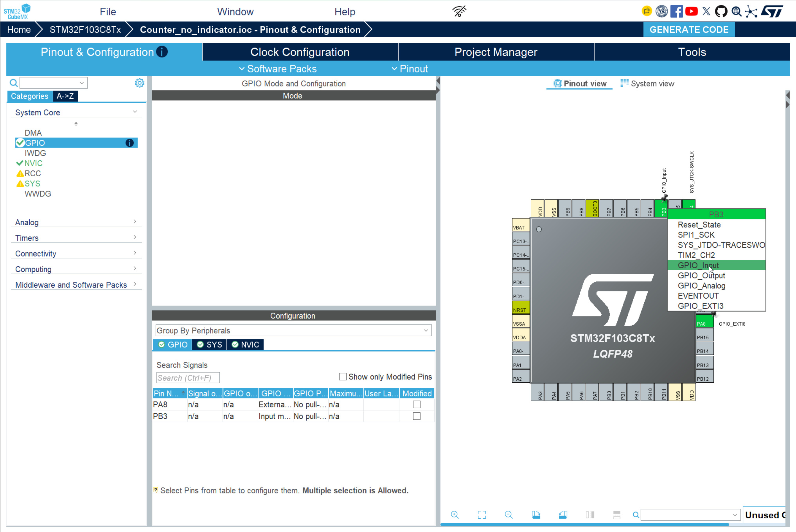Show the A->Z list tab
This screenshot has height=532, width=796.
coord(65,96)
